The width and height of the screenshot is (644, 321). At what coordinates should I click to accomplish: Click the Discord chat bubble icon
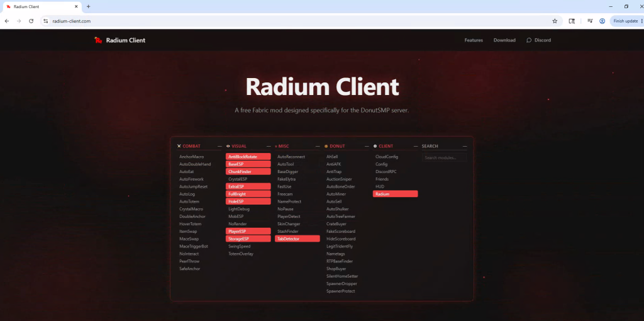click(x=529, y=40)
